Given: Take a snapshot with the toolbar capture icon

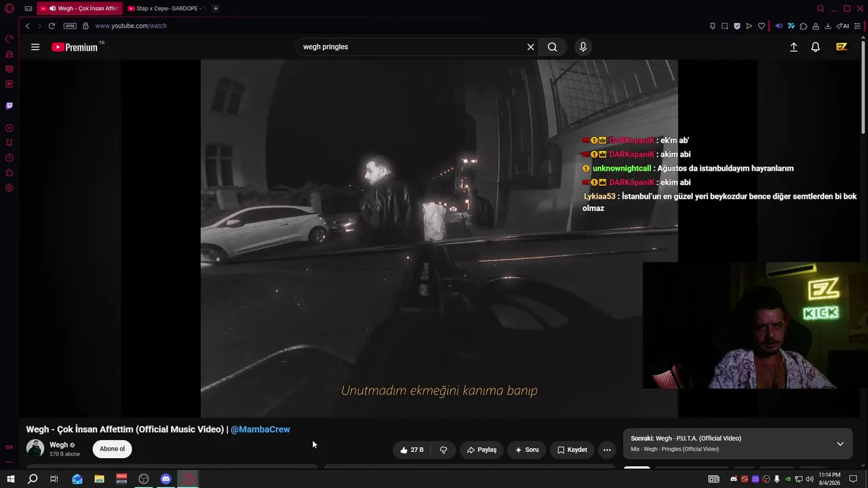Looking at the screenshot, I should click(x=724, y=26).
